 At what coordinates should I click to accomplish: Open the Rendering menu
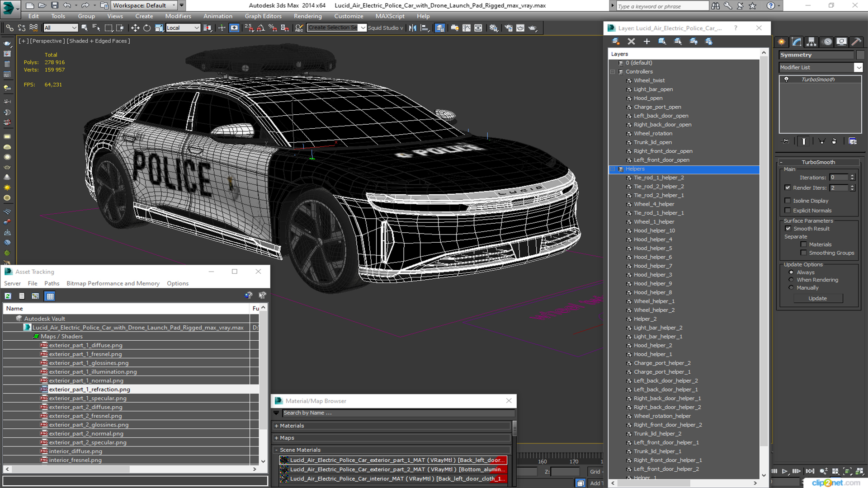pos(308,16)
